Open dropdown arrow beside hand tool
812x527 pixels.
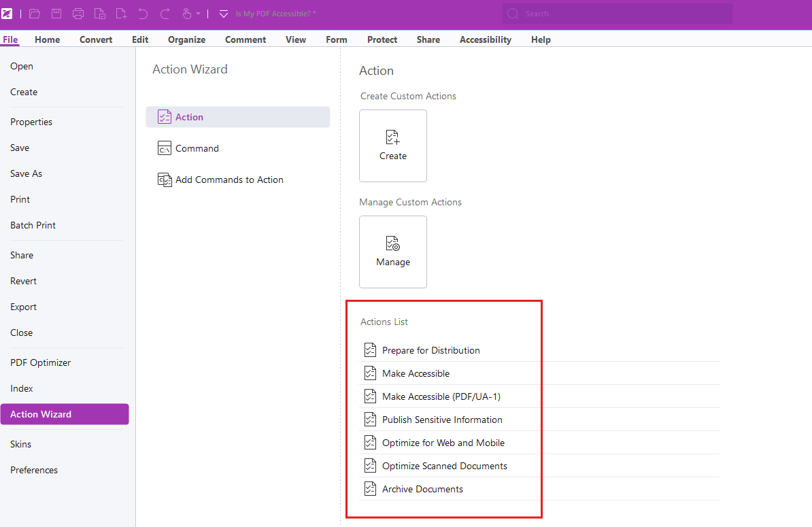pyautogui.click(x=199, y=14)
